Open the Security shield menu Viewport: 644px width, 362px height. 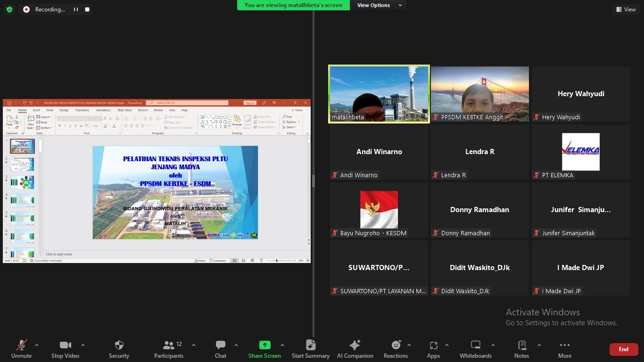tap(119, 349)
